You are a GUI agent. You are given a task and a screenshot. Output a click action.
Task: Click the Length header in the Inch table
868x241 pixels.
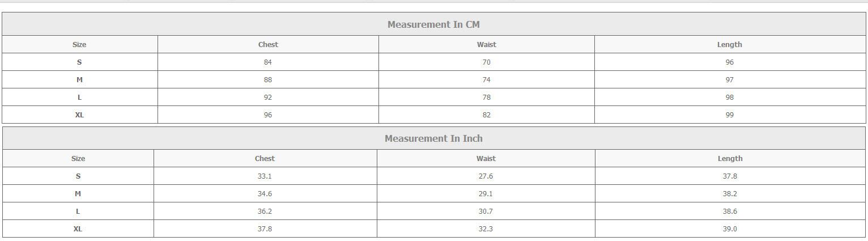(730, 158)
